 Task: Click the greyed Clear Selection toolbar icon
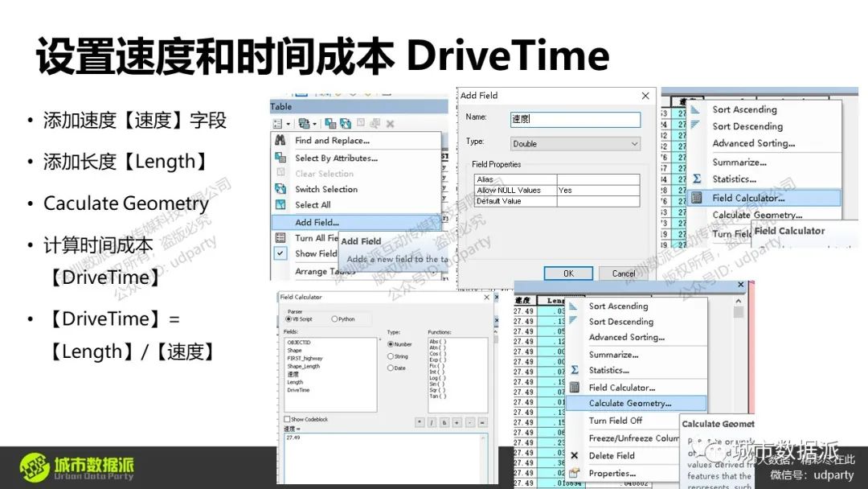(x=361, y=124)
